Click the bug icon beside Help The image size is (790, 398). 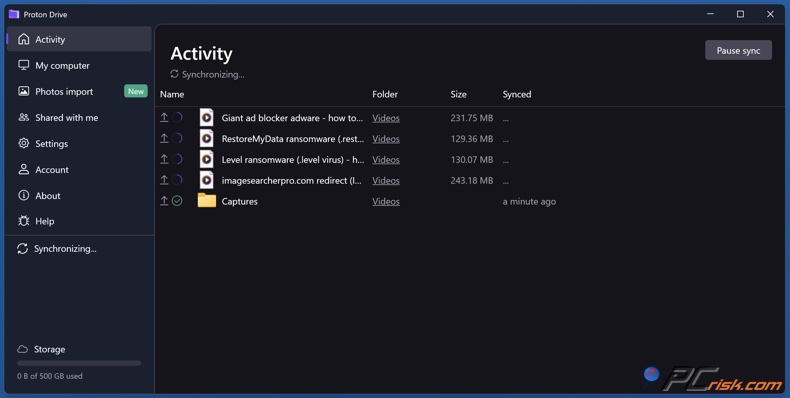click(24, 221)
